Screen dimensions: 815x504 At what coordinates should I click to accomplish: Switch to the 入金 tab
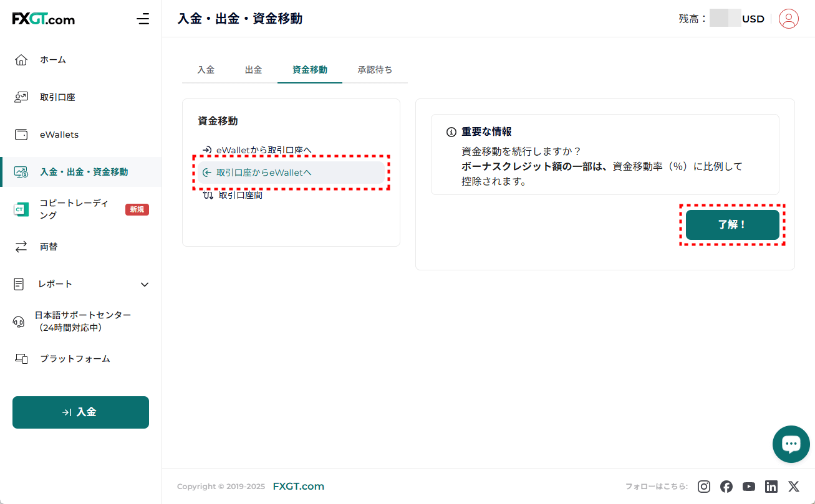(206, 70)
